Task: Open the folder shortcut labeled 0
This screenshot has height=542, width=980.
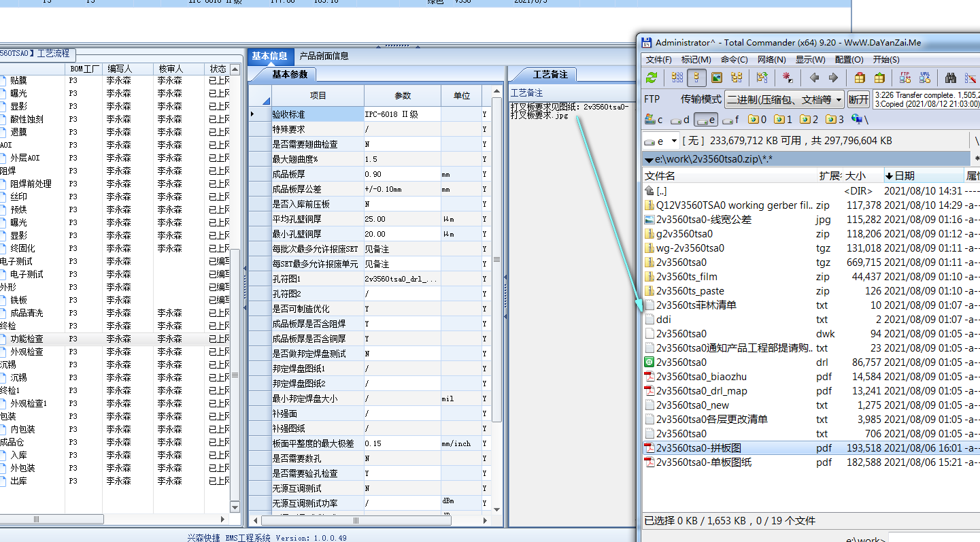Action: pos(758,120)
